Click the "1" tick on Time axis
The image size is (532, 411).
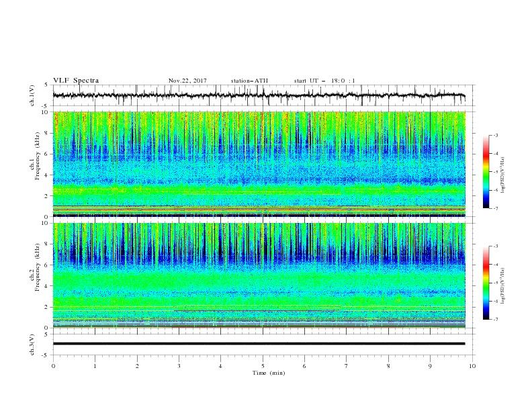pyautogui.click(x=95, y=366)
